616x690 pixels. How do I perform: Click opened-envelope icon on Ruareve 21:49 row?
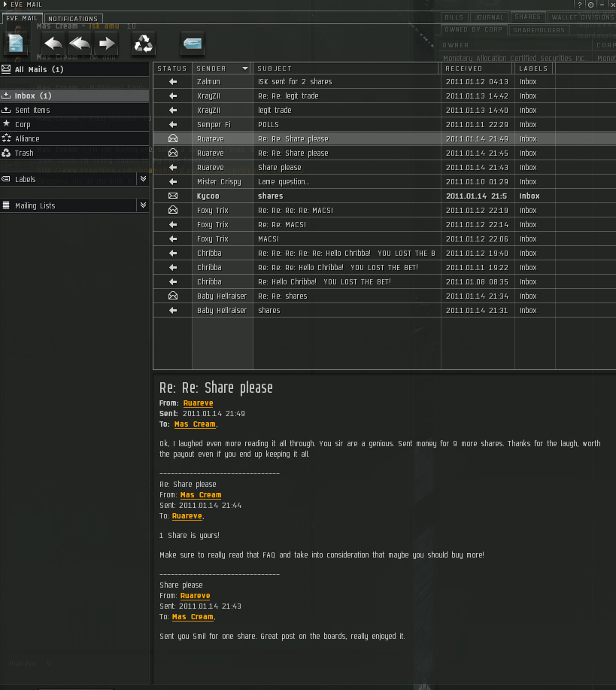point(173,138)
